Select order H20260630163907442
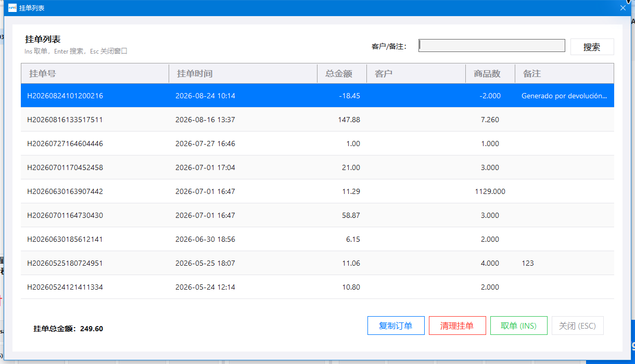Viewport: 635px width, 364px height. click(x=317, y=191)
